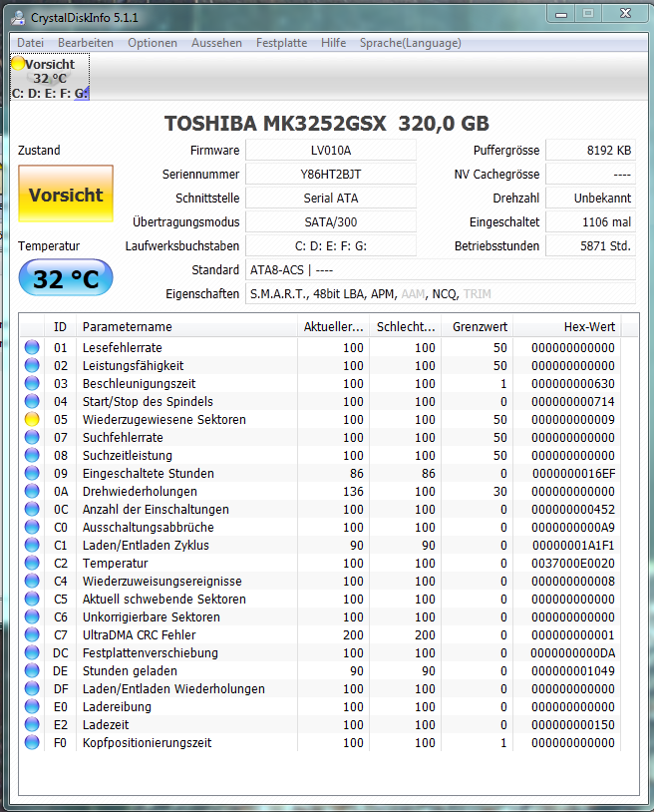
Task: Click the Übertragungsmodus field SATA/300
Action: (331, 221)
